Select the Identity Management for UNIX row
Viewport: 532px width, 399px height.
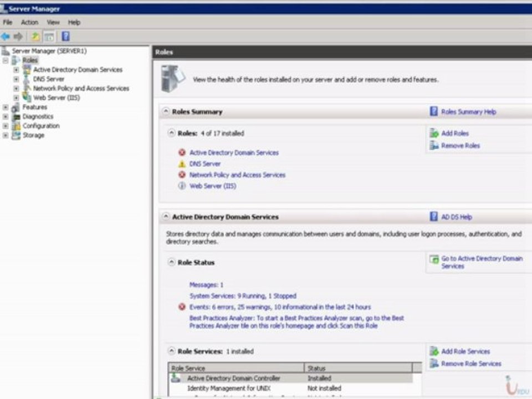[x=290, y=388]
